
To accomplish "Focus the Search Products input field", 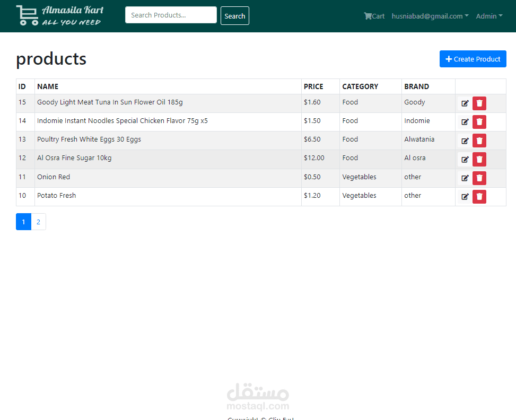I will (171, 15).
